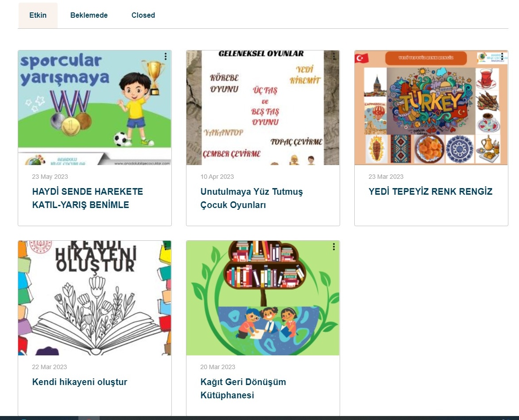Click the Kendi Hikayeni Oluştur book image

pos(95,298)
